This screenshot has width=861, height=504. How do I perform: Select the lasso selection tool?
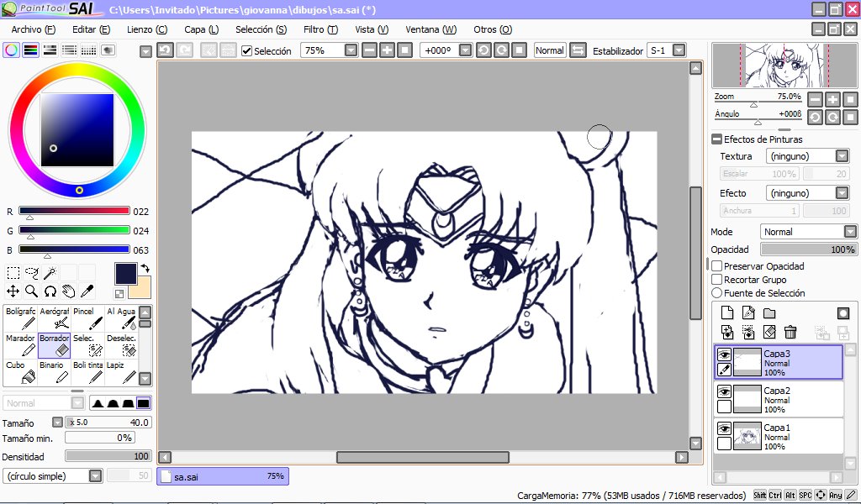pos(32,273)
